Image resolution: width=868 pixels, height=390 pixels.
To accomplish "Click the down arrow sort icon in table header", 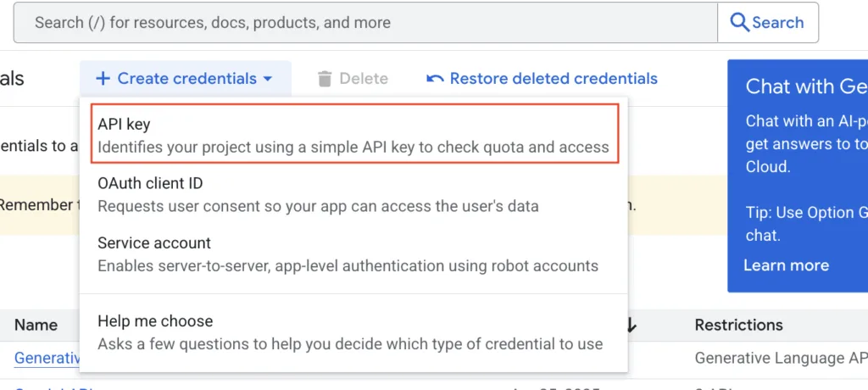I will click(631, 325).
